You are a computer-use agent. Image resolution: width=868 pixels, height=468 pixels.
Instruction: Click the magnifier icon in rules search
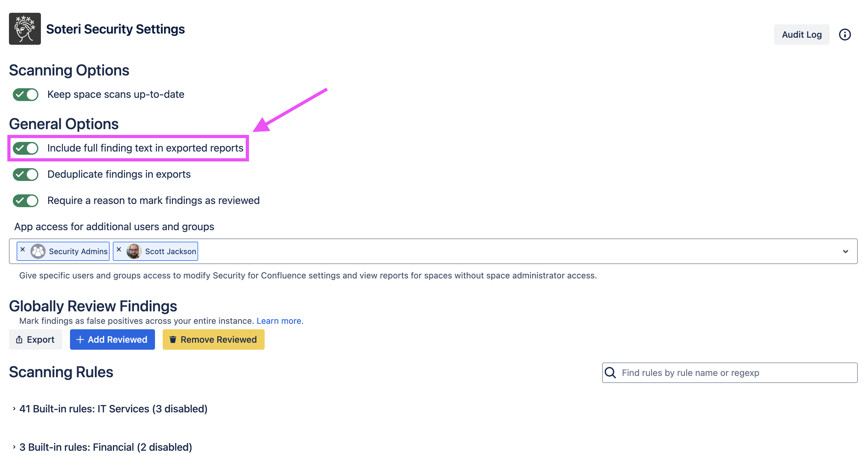click(x=610, y=373)
